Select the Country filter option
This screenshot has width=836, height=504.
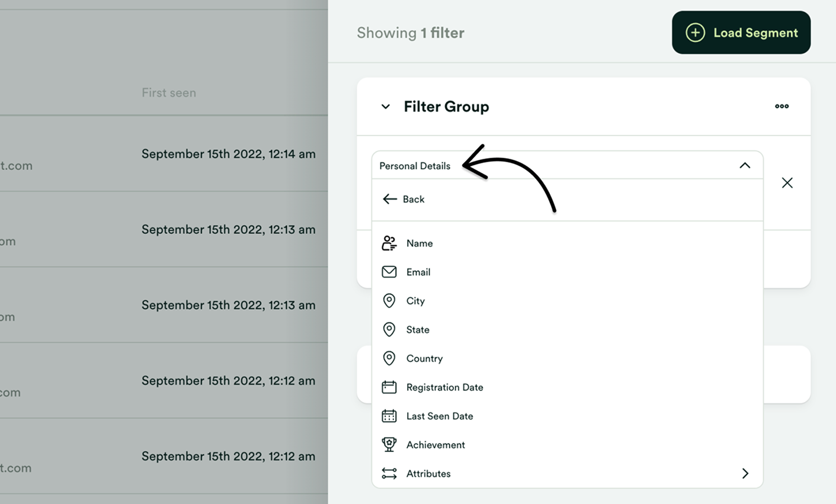pyautogui.click(x=424, y=358)
